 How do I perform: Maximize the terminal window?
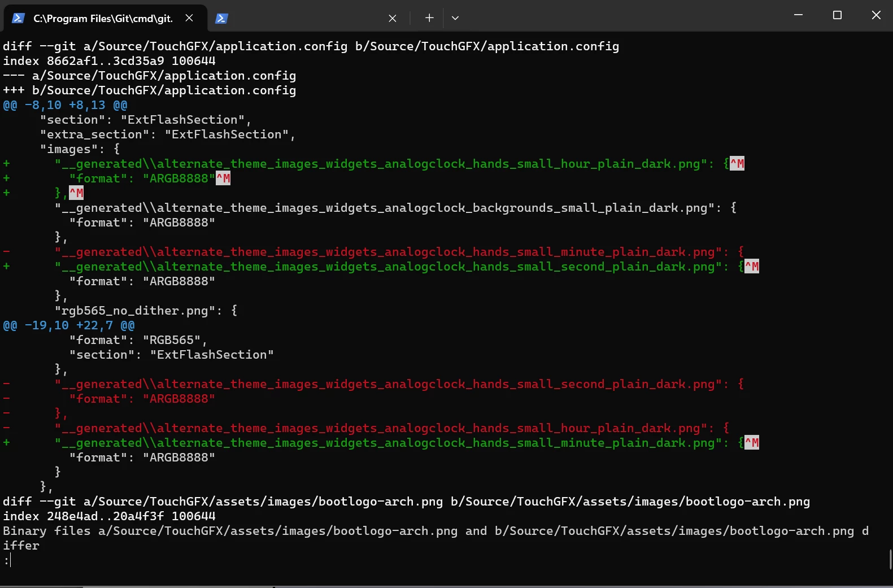837,15
